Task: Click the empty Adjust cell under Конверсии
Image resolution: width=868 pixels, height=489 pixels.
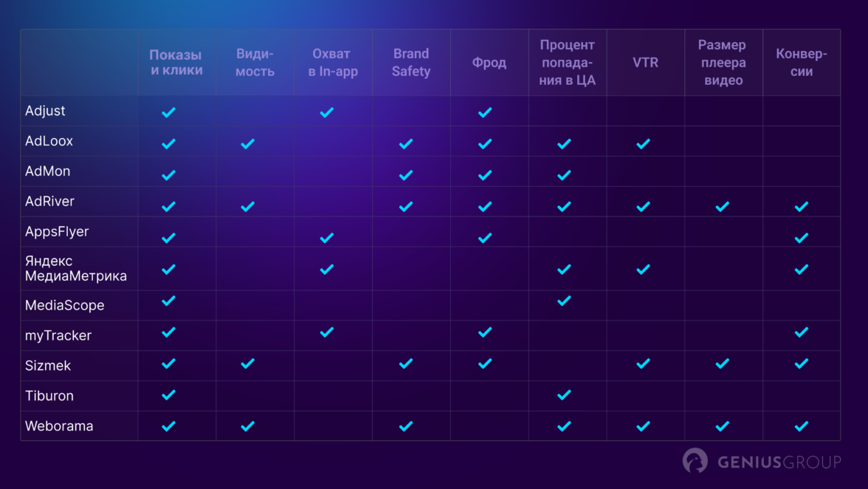Action: click(x=801, y=112)
